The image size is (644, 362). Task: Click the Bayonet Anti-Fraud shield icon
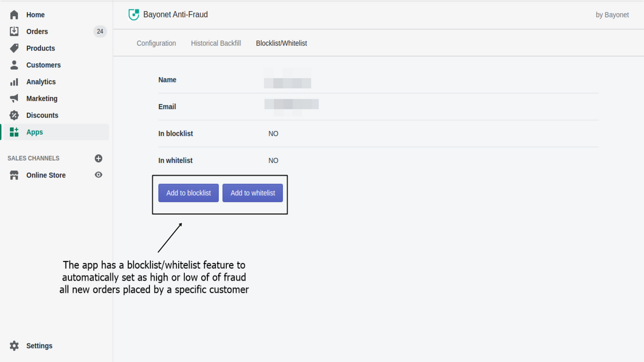(134, 15)
